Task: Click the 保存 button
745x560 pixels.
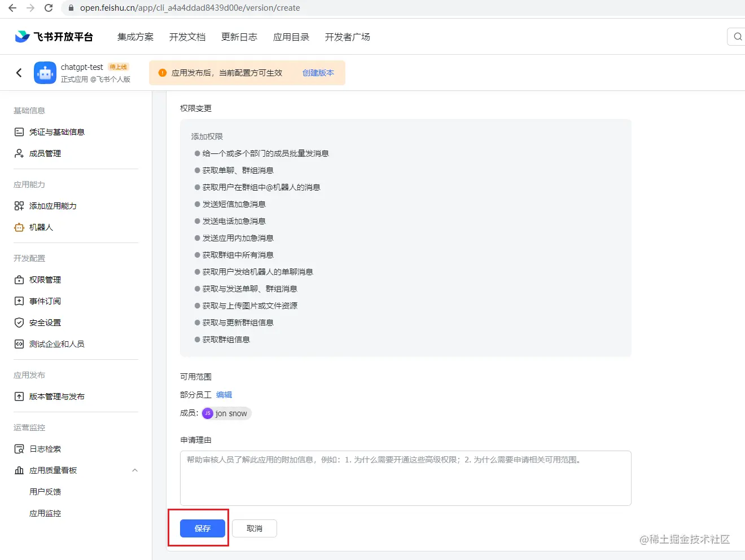Action: click(203, 528)
